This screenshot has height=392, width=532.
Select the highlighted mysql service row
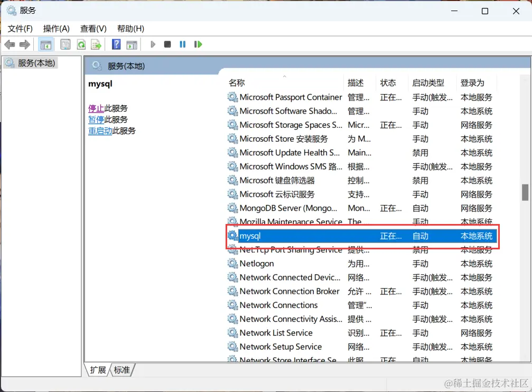click(361, 236)
